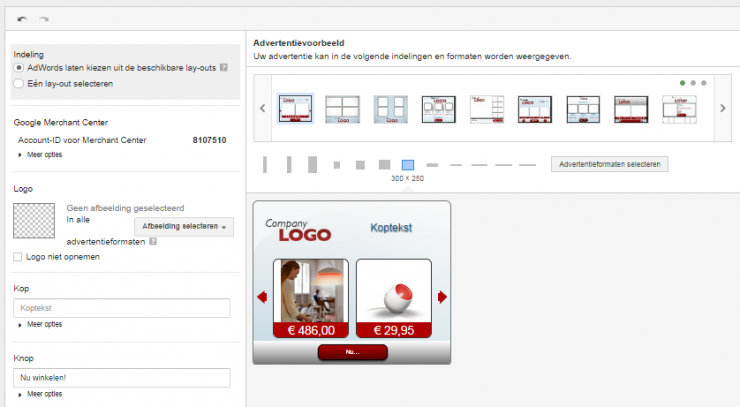The width and height of the screenshot is (740, 407).
Task: Open help icon next to lay-outs option
Action: point(224,68)
